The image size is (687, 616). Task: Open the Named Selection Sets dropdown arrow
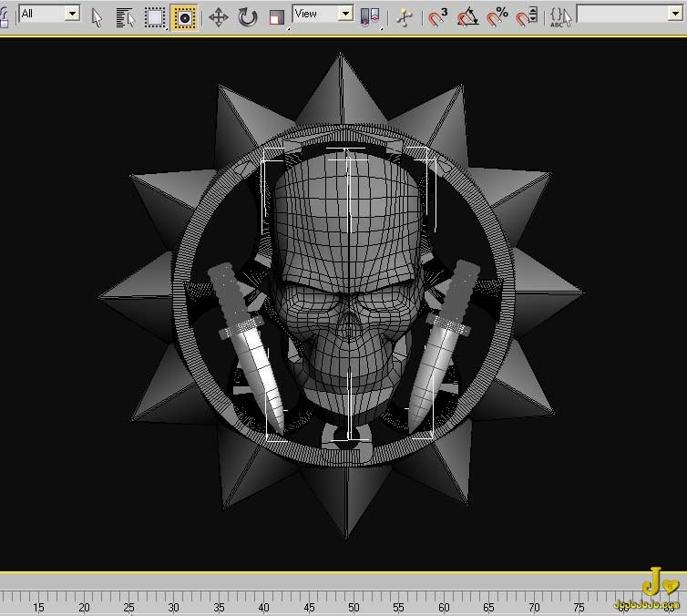click(x=675, y=14)
